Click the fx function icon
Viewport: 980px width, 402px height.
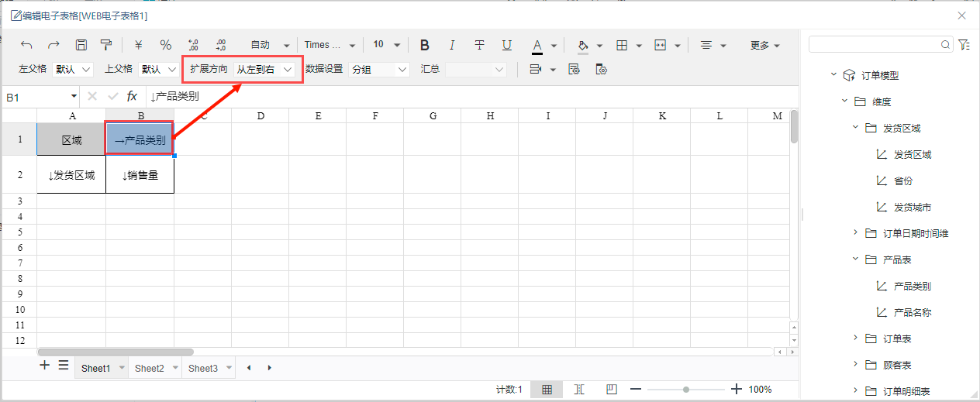coord(132,96)
